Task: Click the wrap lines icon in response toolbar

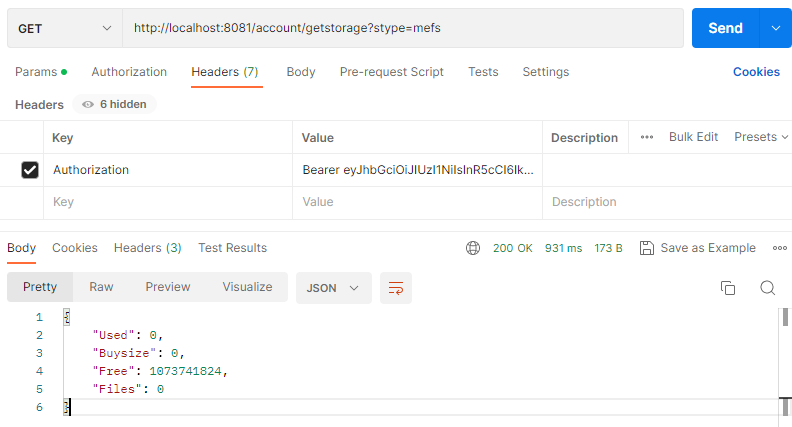Action: pyautogui.click(x=396, y=288)
